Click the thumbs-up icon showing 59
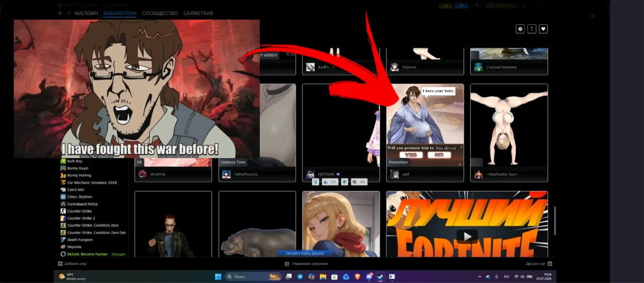Image resolution: width=644 pixels, height=283 pixels. pos(325,182)
